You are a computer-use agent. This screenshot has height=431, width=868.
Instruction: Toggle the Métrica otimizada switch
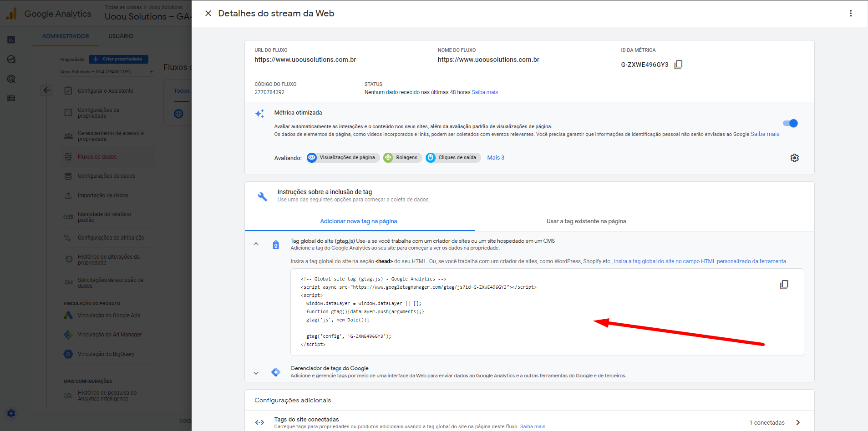point(790,123)
